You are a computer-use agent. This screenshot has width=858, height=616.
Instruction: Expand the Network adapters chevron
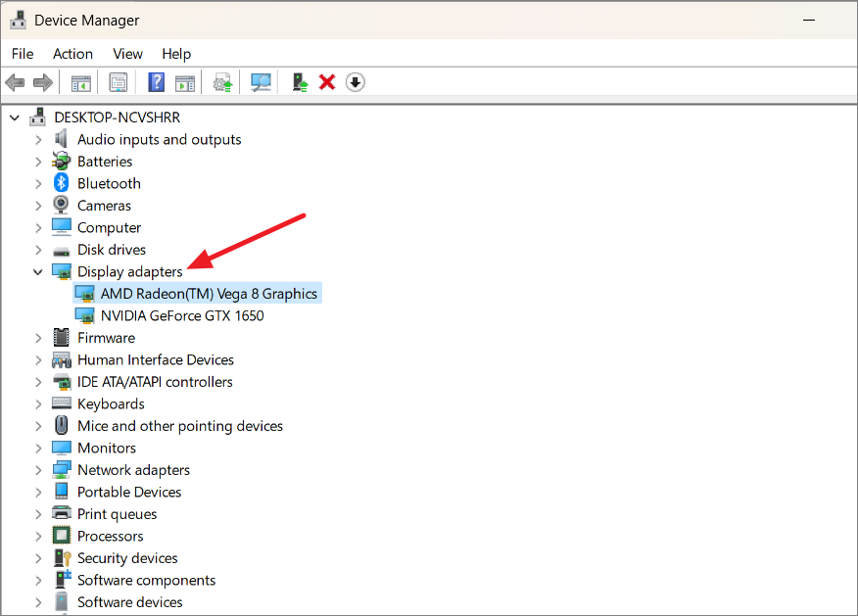point(38,470)
